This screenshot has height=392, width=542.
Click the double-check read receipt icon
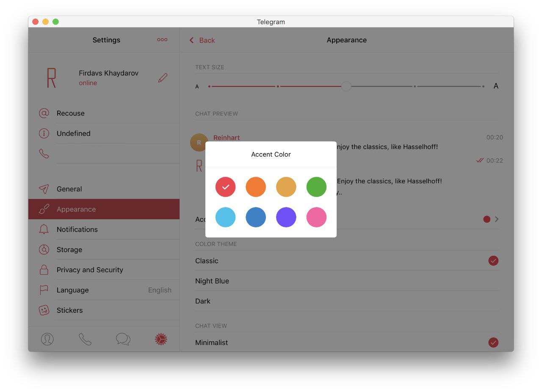click(x=480, y=160)
